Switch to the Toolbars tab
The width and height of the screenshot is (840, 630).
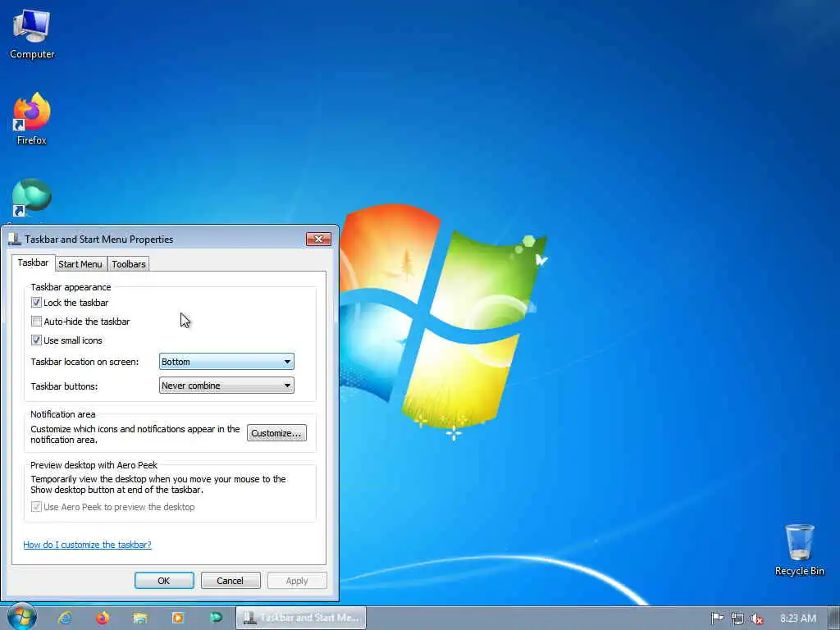point(129,263)
